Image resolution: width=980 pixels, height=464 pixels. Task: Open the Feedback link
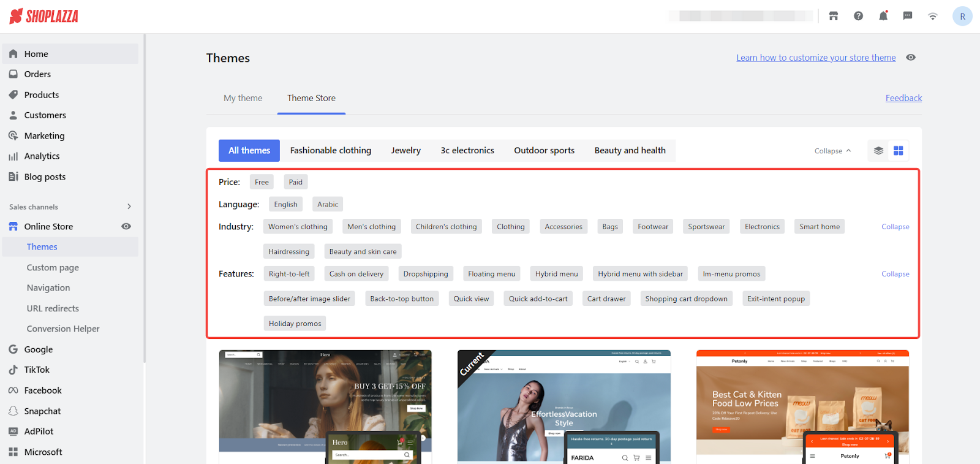(903, 98)
